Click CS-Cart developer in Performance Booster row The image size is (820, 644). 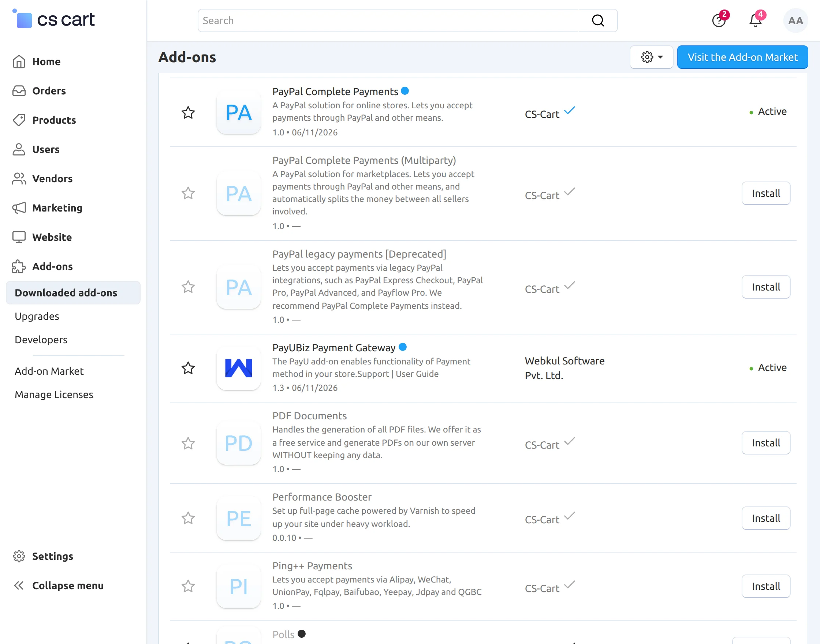tap(542, 520)
